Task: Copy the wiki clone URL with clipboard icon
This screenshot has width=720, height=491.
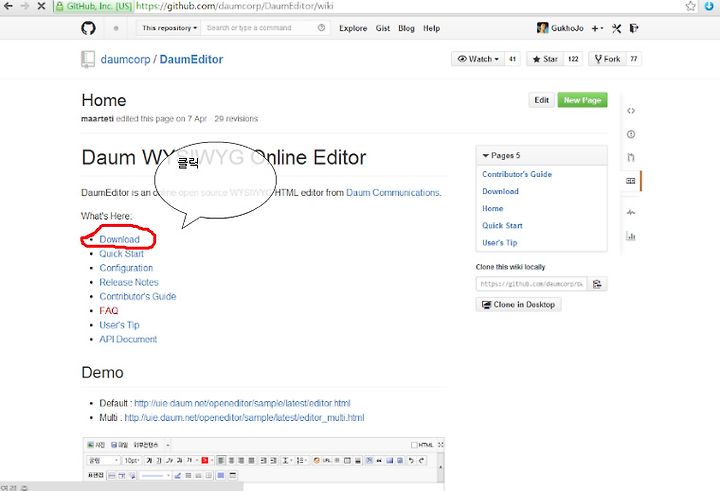Action: (x=597, y=284)
